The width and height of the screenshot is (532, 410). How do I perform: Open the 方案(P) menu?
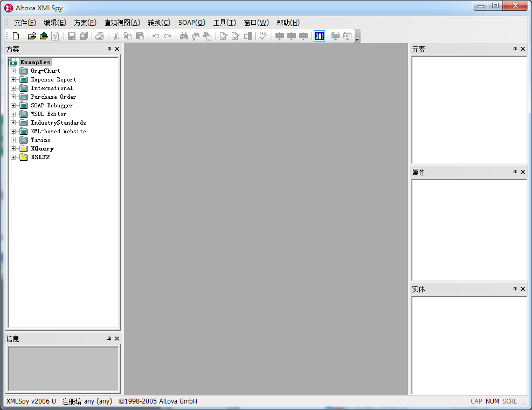click(85, 23)
